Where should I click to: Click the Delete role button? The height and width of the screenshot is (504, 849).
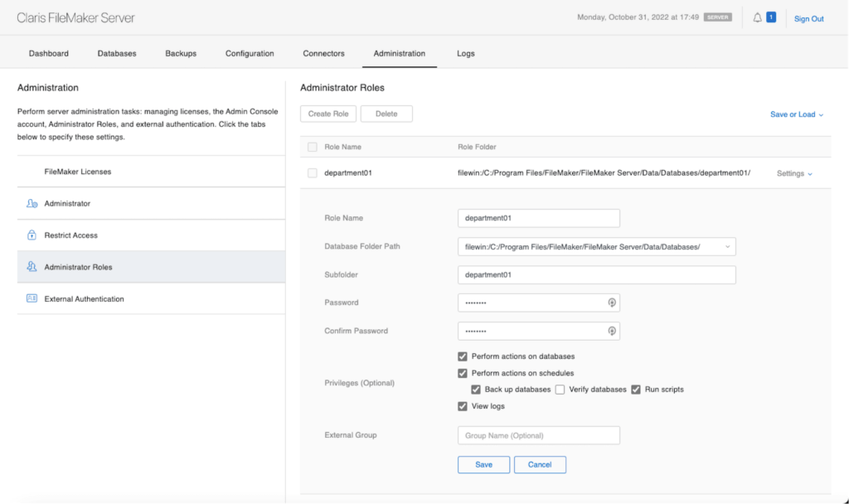tap(386, 114)
